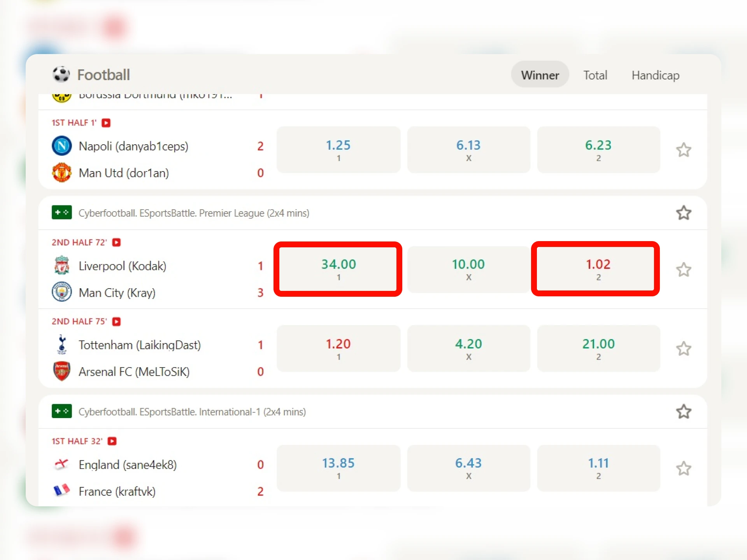This screenshot has width=747, height=560.
Task: Open Cyberfootball Premier League (2x4 mins) link
Action: click(194, 213)
